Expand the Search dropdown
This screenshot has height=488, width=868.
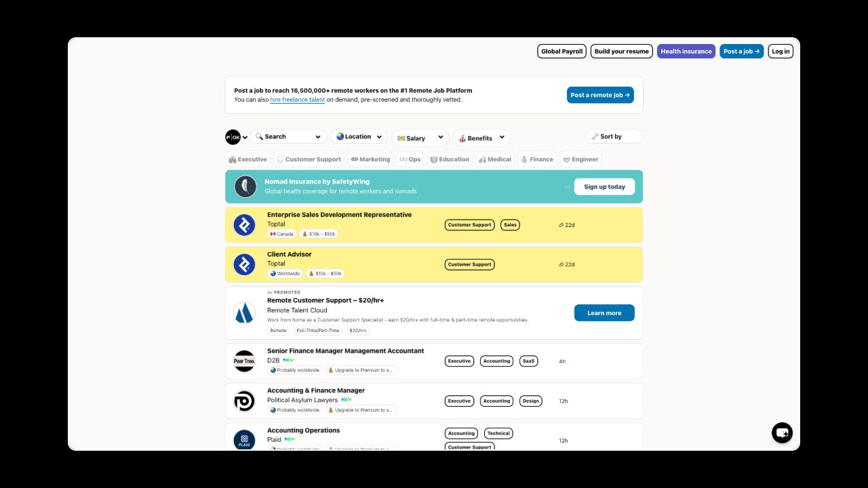tap(289, 137)
